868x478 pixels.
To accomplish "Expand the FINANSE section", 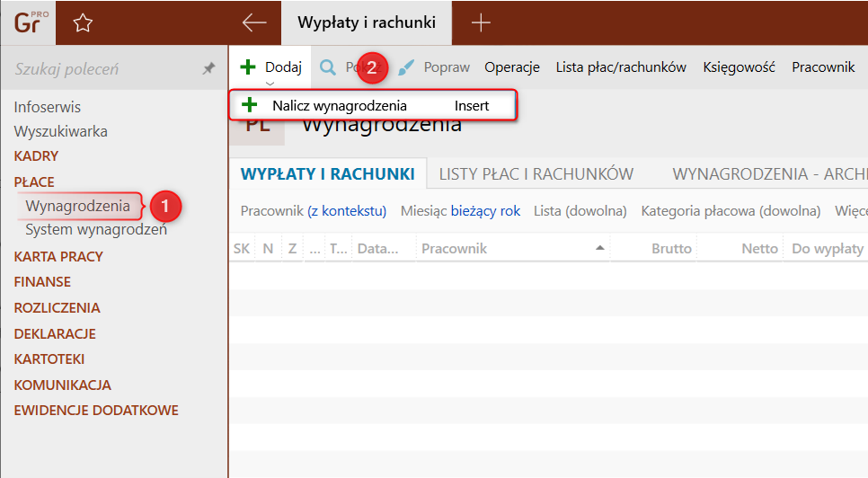I will coord(42,282).
